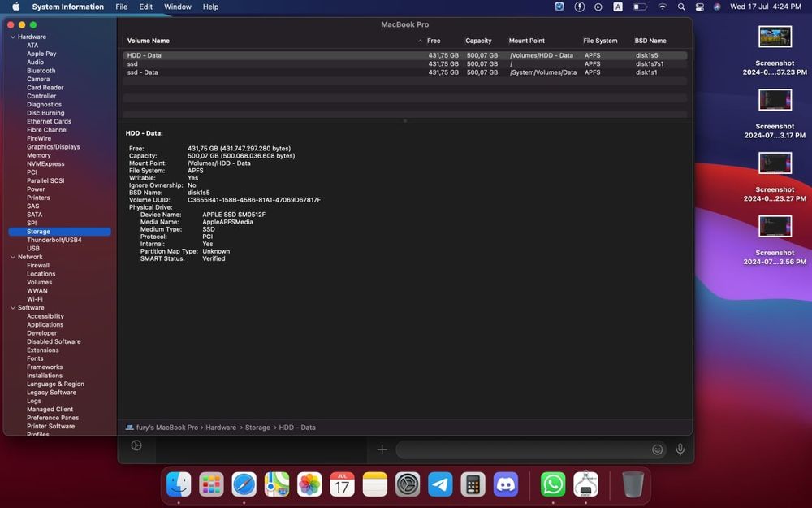Open Screenshot 2024-07...3.56 PM thumbnail

tap(775, 226)
